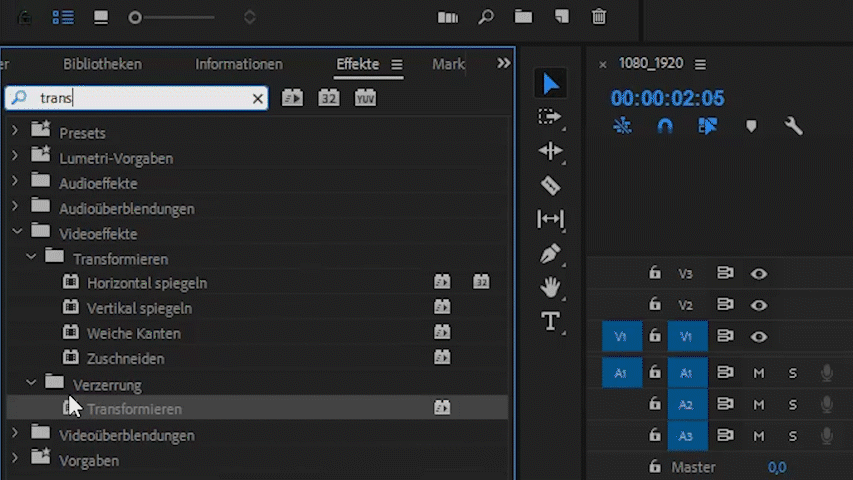The height and width of the screenshot is (480, 853).
Task: Open timeline wrench display settings
Action: (794, 126)
